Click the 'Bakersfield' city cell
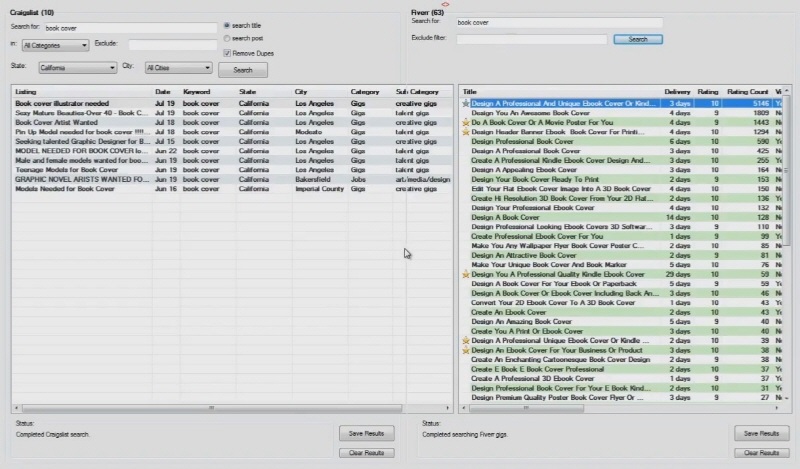The image size is (800, 469). [x=313, y=179]
